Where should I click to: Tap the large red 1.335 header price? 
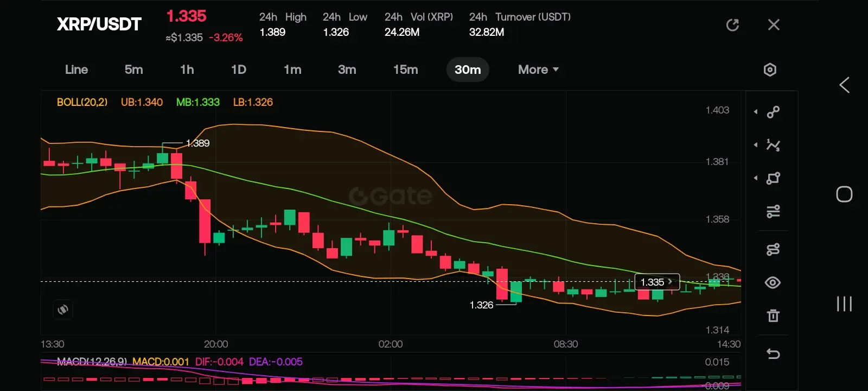click(186, 16)
